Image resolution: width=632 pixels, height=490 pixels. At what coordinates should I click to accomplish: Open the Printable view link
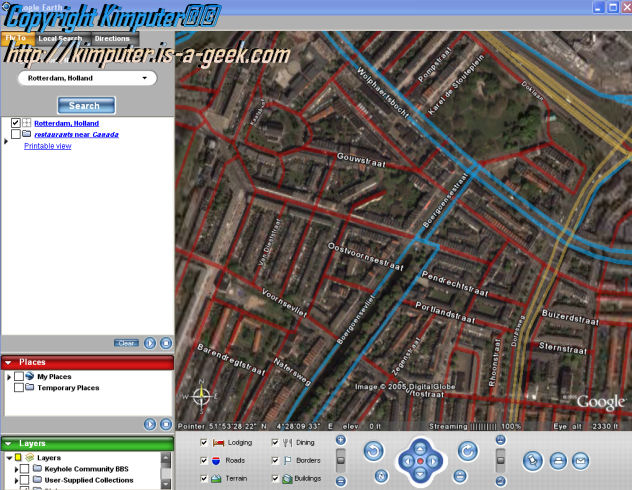tap(48, 146)
